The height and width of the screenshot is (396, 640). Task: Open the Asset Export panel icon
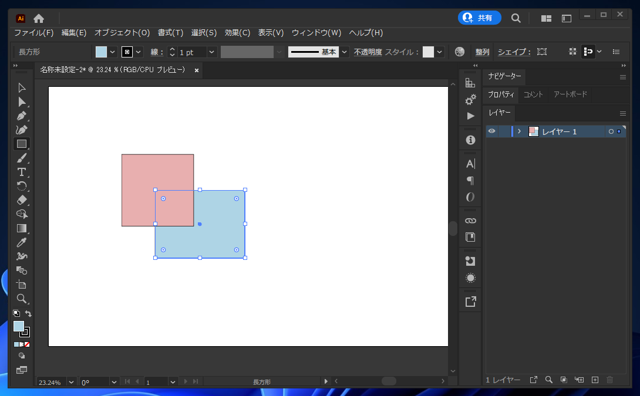tap(470, 302)
